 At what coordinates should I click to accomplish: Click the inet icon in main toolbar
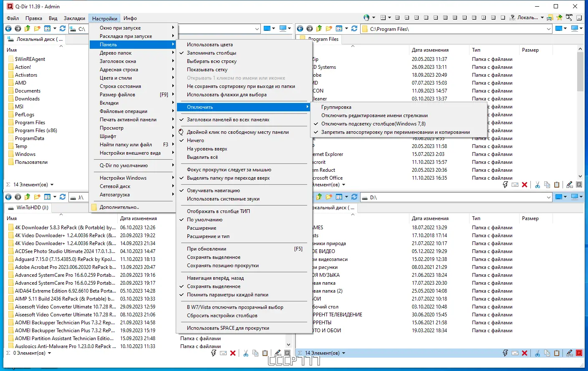(512, 18)
